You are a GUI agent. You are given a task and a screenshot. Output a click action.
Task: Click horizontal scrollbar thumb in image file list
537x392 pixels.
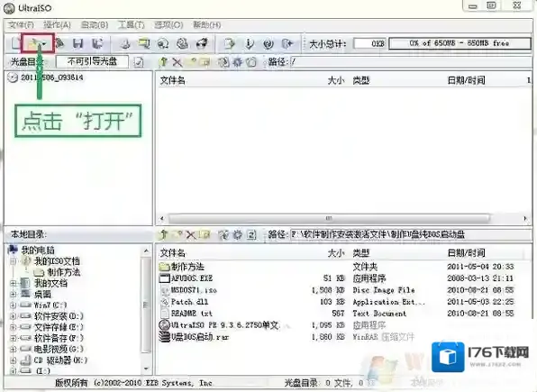tap(329, 218)
